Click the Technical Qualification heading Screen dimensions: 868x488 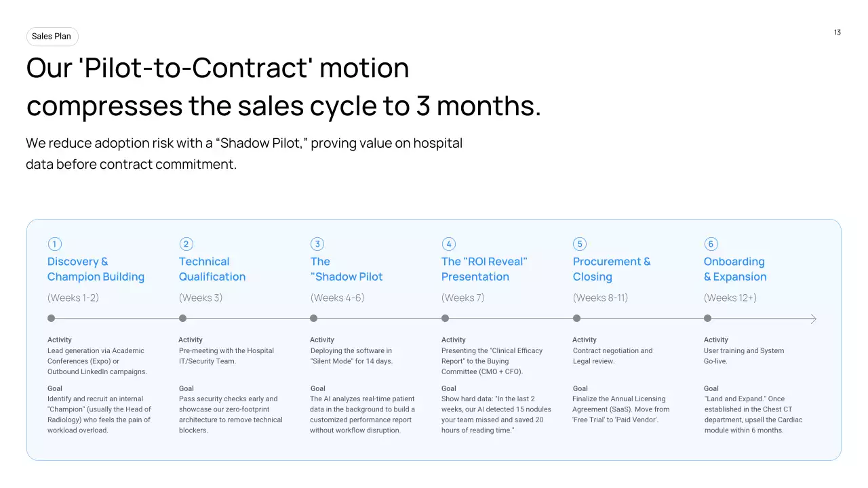(x=212, y=269)
